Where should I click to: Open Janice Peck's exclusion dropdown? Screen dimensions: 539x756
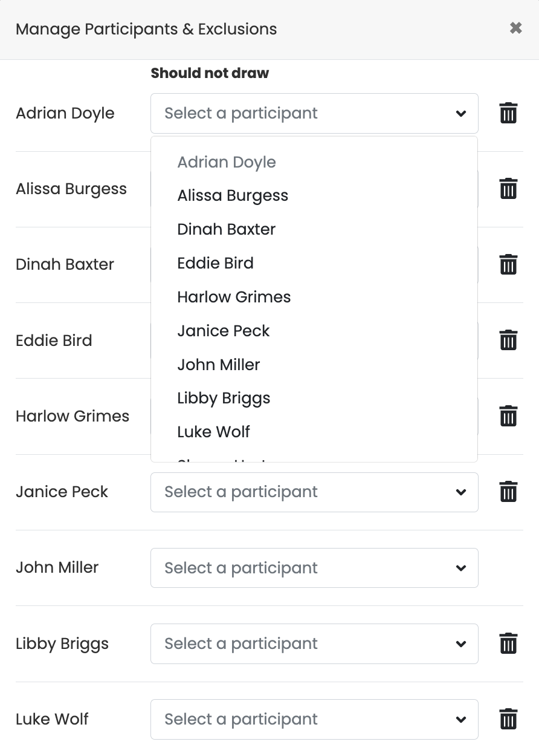[x=314, y=492]
